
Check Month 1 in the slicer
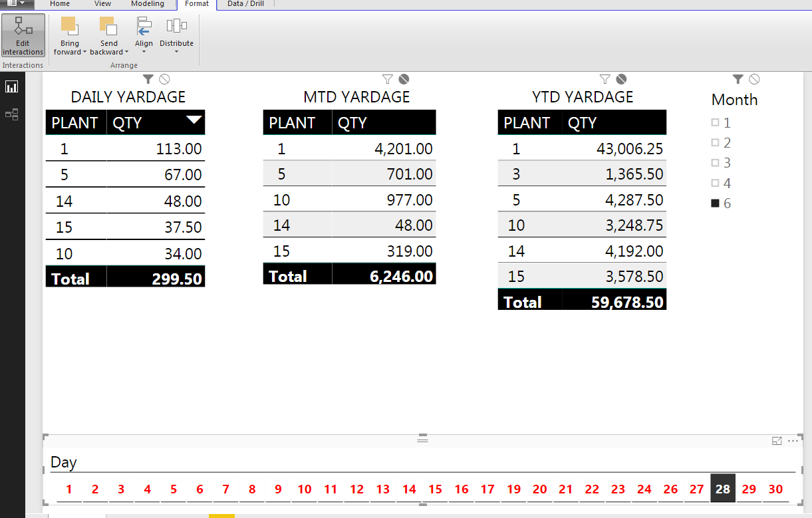716,122
